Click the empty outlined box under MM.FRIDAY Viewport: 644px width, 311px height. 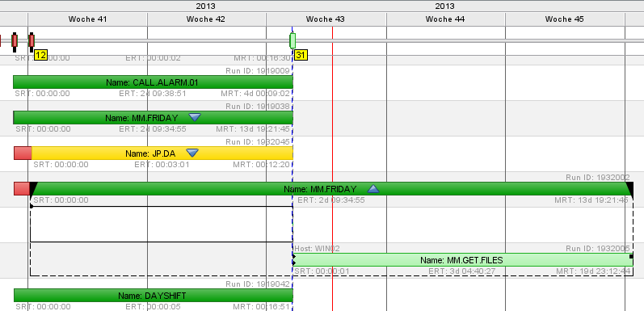[162, 224]
